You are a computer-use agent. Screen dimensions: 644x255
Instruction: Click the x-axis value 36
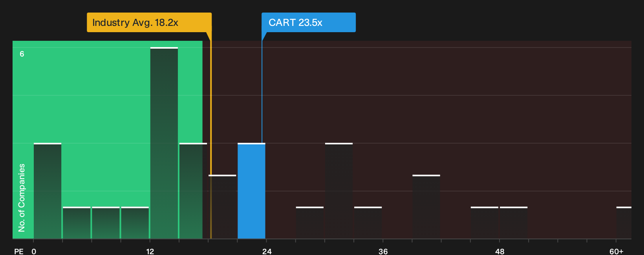tap(383, 251)
